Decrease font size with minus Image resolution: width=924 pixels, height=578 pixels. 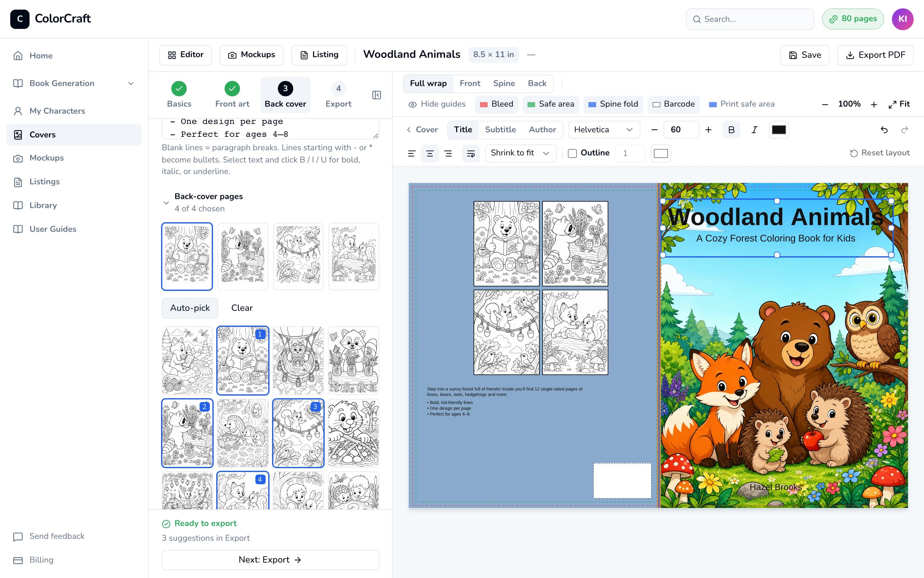pos(654,130)
